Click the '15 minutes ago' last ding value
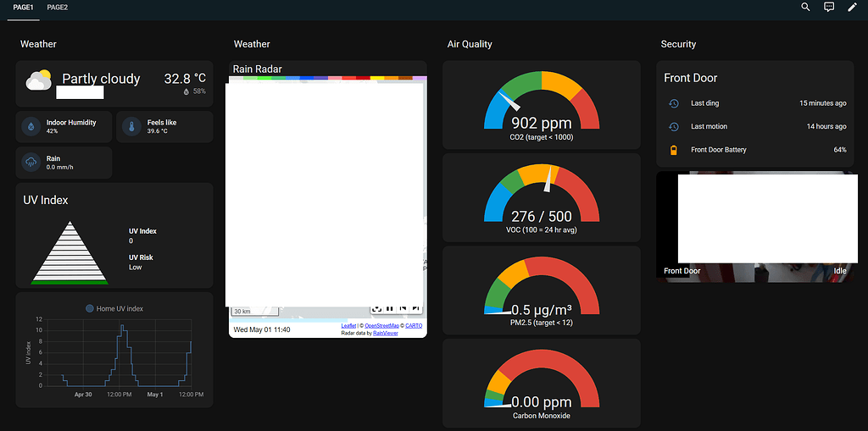The height and width of the screenshot is (431, 868). click(822, 103)
